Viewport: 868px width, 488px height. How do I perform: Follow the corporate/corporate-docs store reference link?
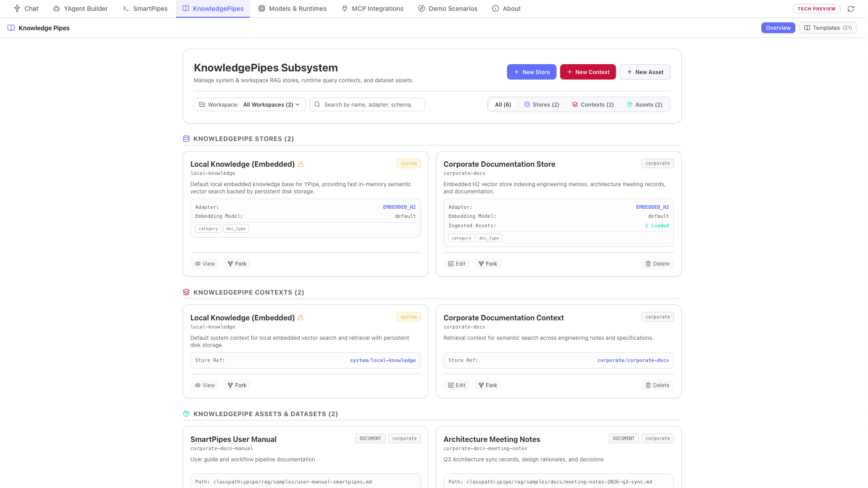click(633, 361)
